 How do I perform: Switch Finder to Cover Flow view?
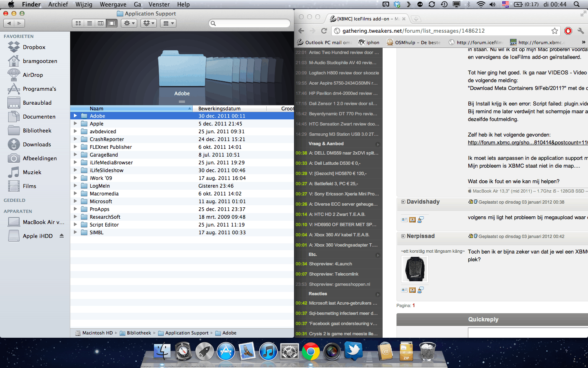[x=112, y=23]
